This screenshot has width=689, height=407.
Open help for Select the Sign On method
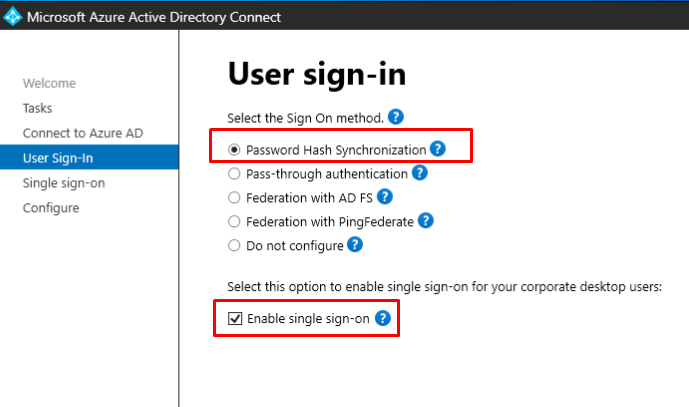tap(397, 117)
